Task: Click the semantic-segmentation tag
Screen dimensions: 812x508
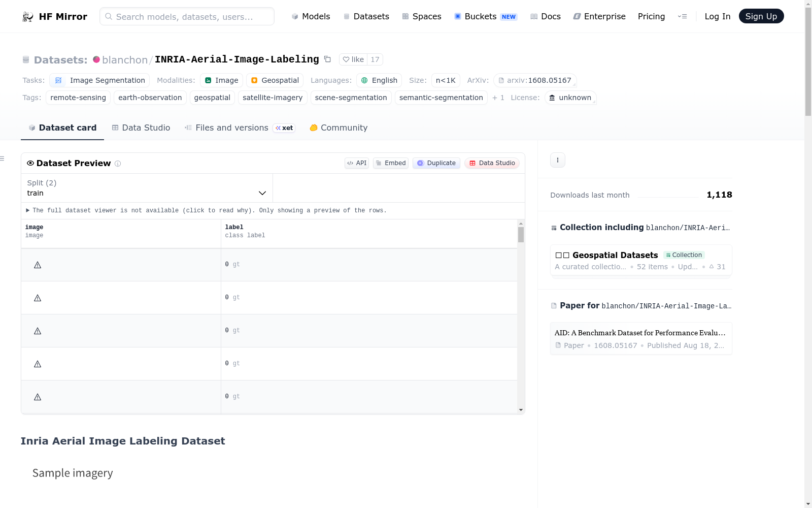Action: pos(441,98)
